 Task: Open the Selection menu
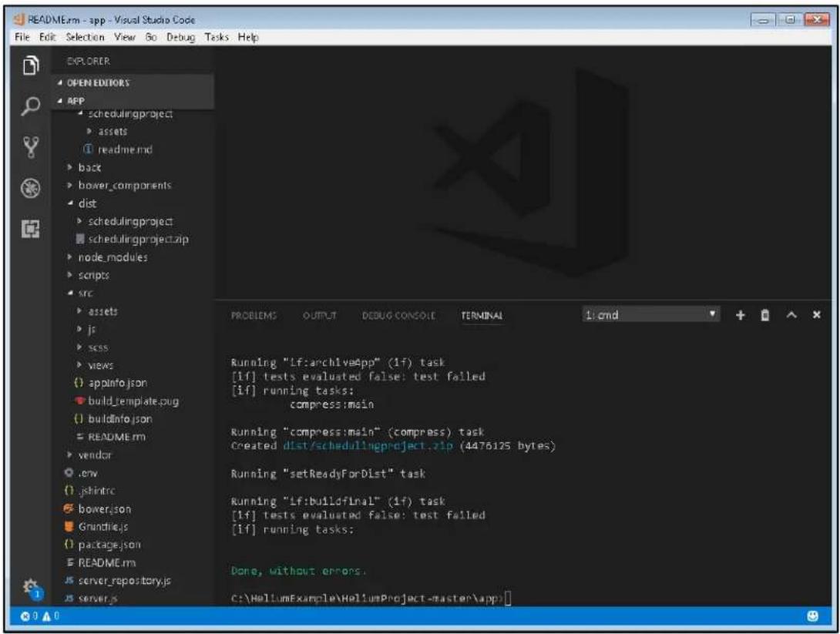pos(86,37)
